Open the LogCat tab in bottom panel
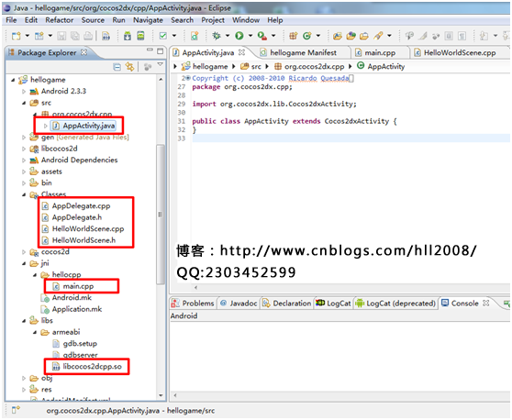This screenshot has height=420, width=512. [334, 304]
